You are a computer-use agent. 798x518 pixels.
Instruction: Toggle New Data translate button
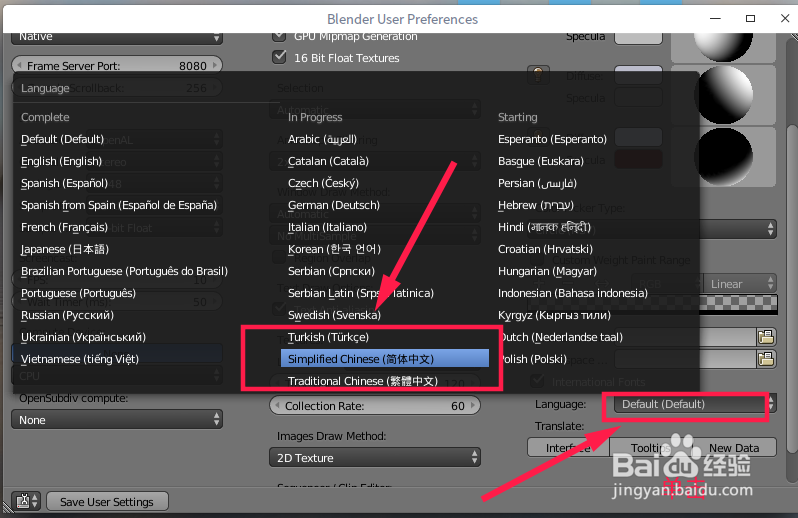coord(734,448)
